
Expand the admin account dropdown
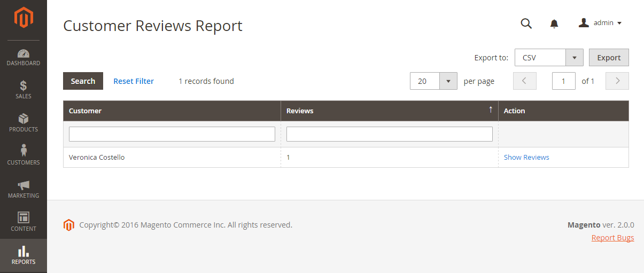[x=601, y=23]
